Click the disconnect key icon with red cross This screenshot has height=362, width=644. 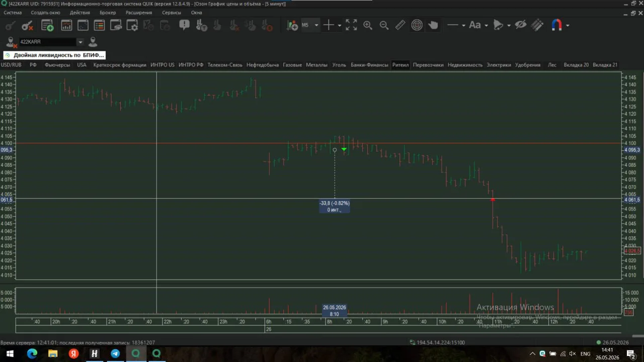click(x=27, y=25)
